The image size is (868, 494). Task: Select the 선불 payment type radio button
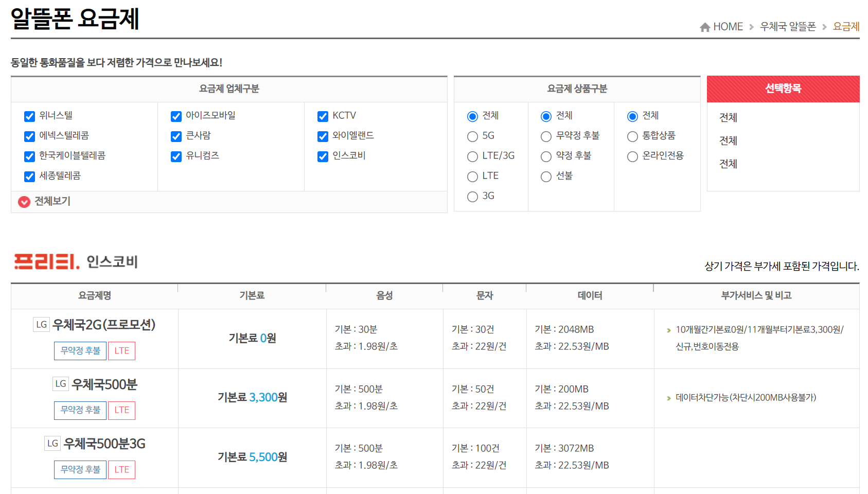pos(546,176)
